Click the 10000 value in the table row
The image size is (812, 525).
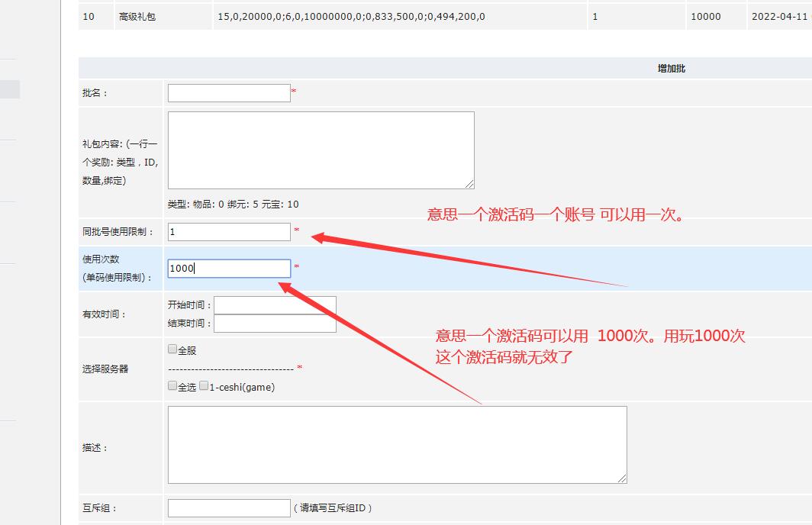704,16
